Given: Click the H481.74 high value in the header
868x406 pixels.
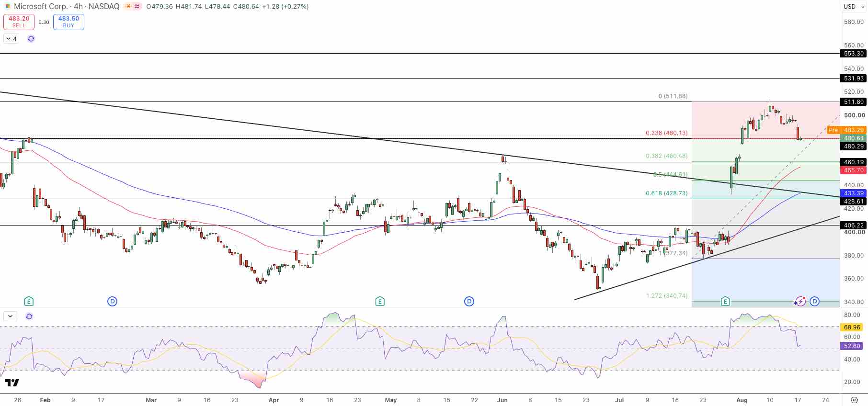Looking at the screenshot, I should pyautogui.click(x=189, y=7).
